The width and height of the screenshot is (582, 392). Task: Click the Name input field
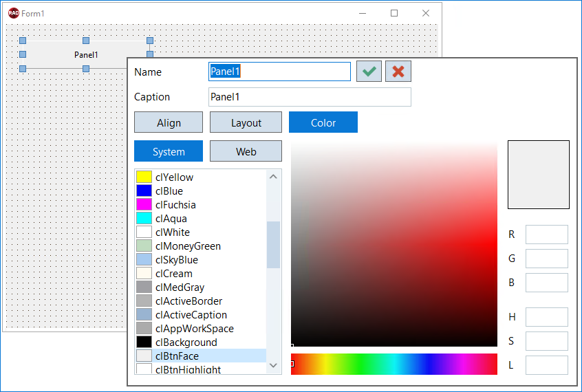click(x=279, y=72)
